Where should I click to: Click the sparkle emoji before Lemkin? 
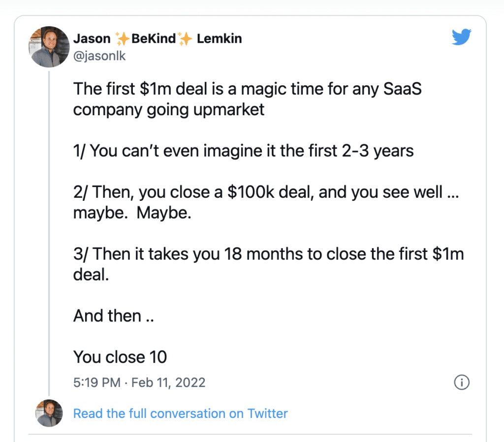coord(185,39)
